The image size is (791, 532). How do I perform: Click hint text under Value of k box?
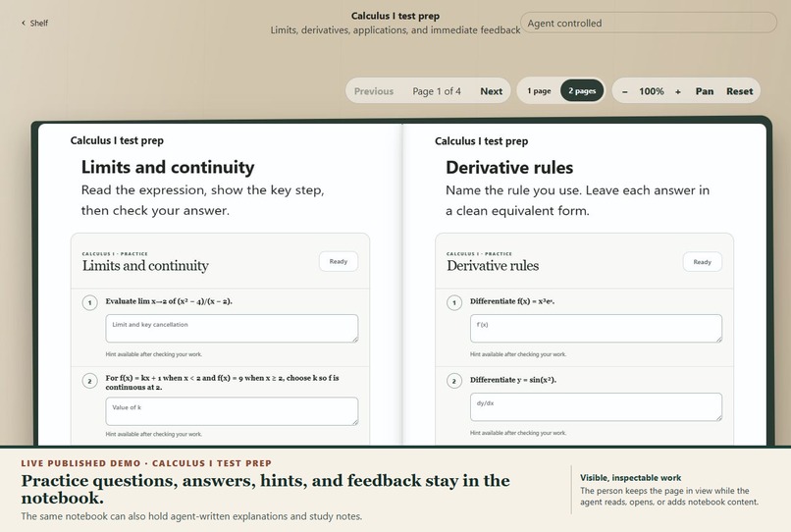[154, 434]
